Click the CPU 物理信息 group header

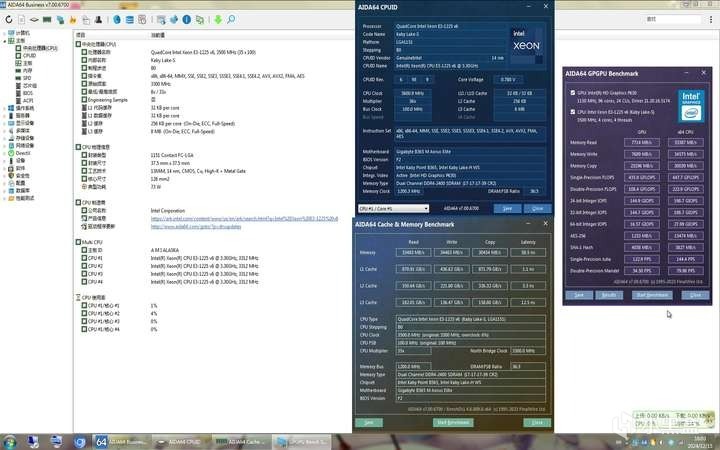[93, 147]
